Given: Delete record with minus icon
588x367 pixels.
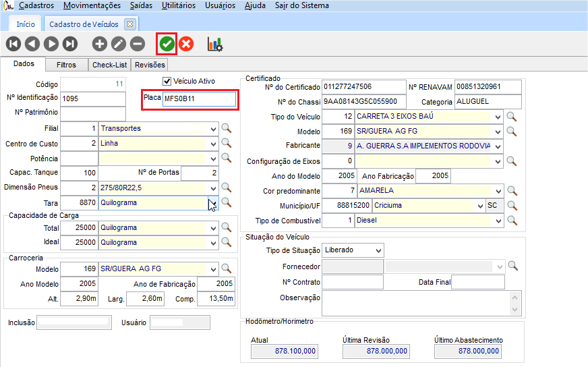Looking at the screenshot, I should 138,45.
